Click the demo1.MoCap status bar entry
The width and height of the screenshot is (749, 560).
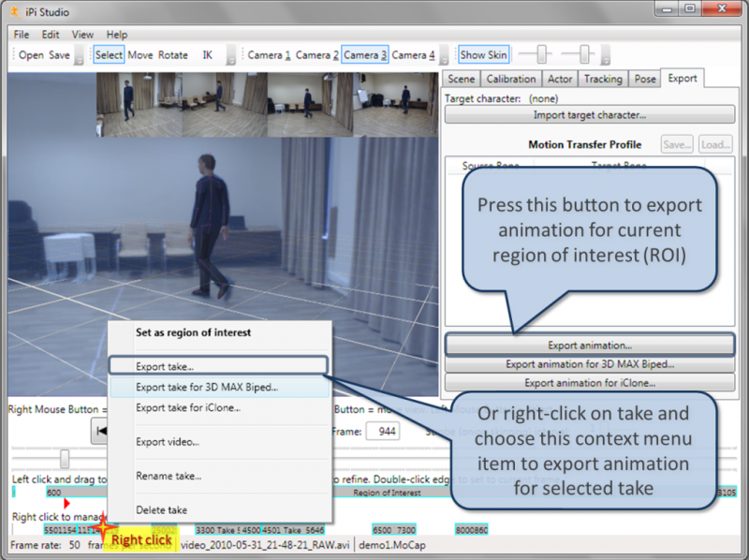point(391,545)
